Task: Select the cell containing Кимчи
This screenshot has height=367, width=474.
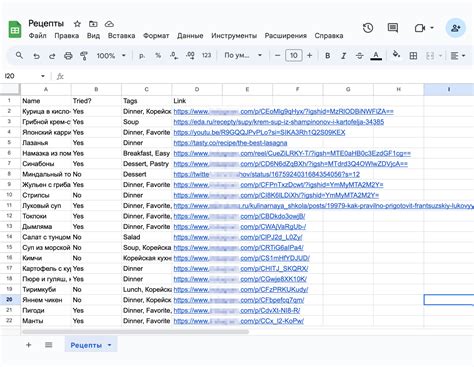Action: pos(46,258)
